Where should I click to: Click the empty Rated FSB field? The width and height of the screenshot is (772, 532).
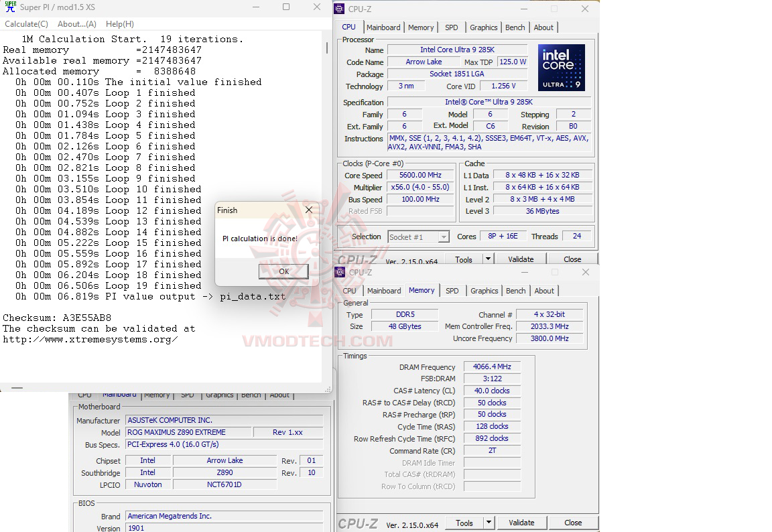coord(420,211)
